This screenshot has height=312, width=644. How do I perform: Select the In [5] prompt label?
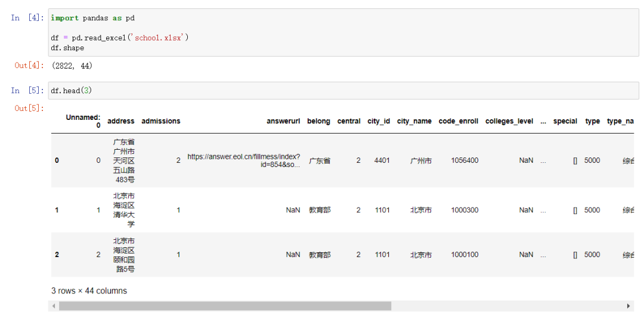pyautogui.click(x=28, y=91)
